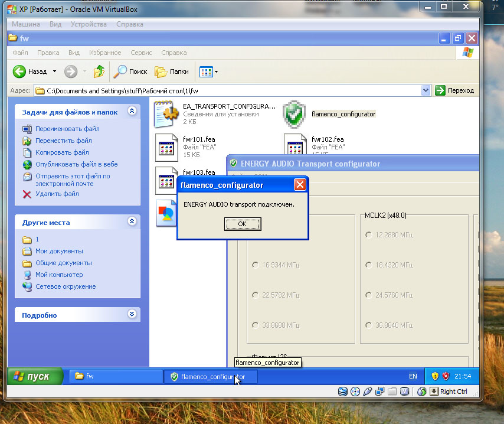Expand the address bar dropdown arrow
This screenshot has width=504, height=424.
(426, 90)
